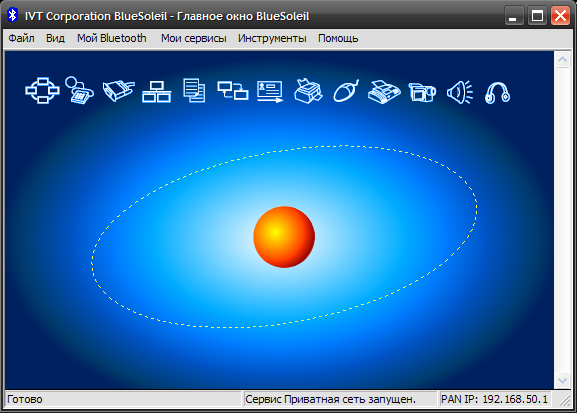
Task: Select the AV speaker service icon
Action: (460, 92)
